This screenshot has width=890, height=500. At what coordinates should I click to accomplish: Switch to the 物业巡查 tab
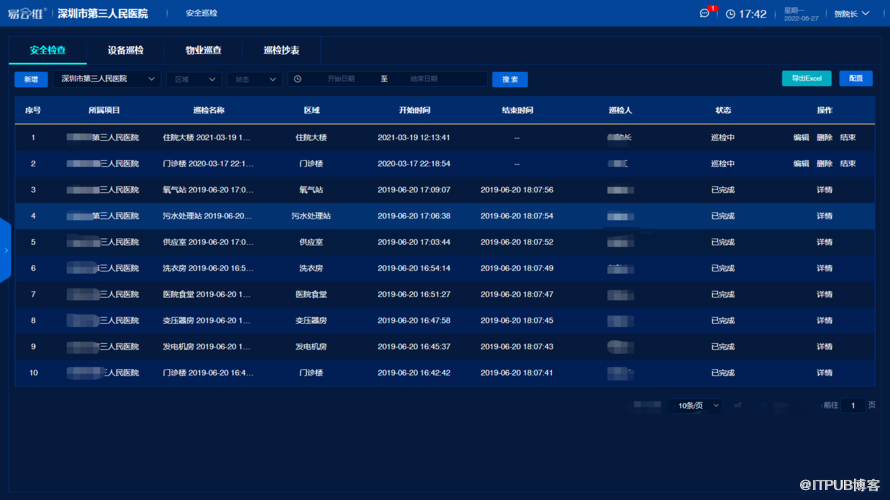pyautogui.click(x=203, y=50)
